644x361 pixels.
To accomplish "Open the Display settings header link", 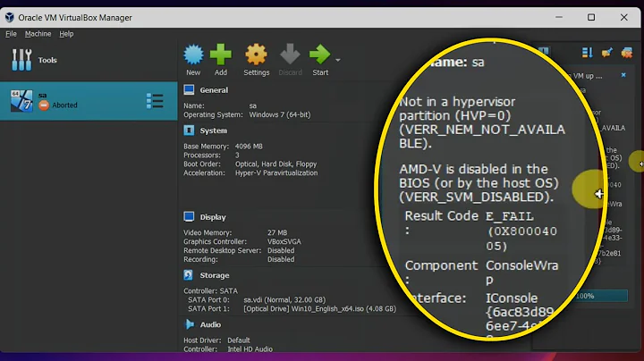I will click(213, 217).
